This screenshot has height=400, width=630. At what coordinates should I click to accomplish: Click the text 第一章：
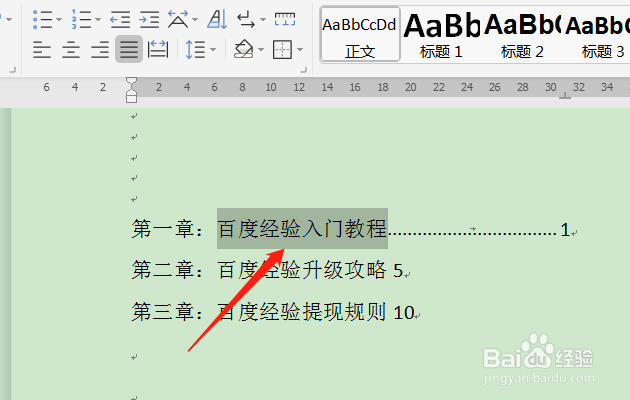point(169,229)
